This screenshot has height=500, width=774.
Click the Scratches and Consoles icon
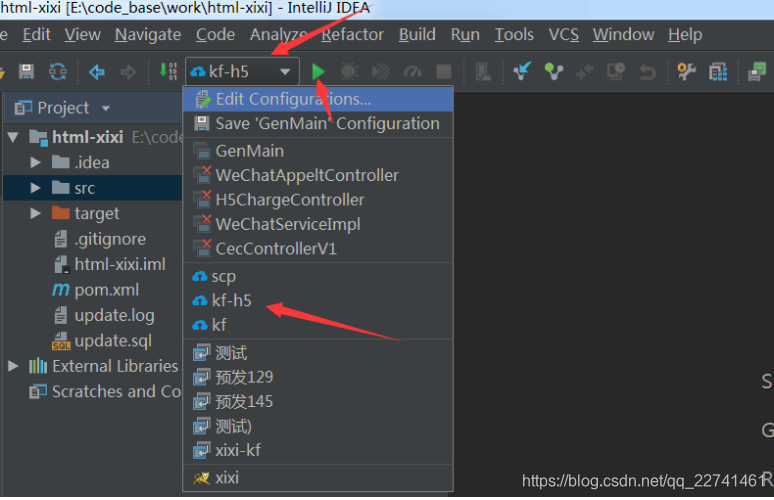coord(38,391)
